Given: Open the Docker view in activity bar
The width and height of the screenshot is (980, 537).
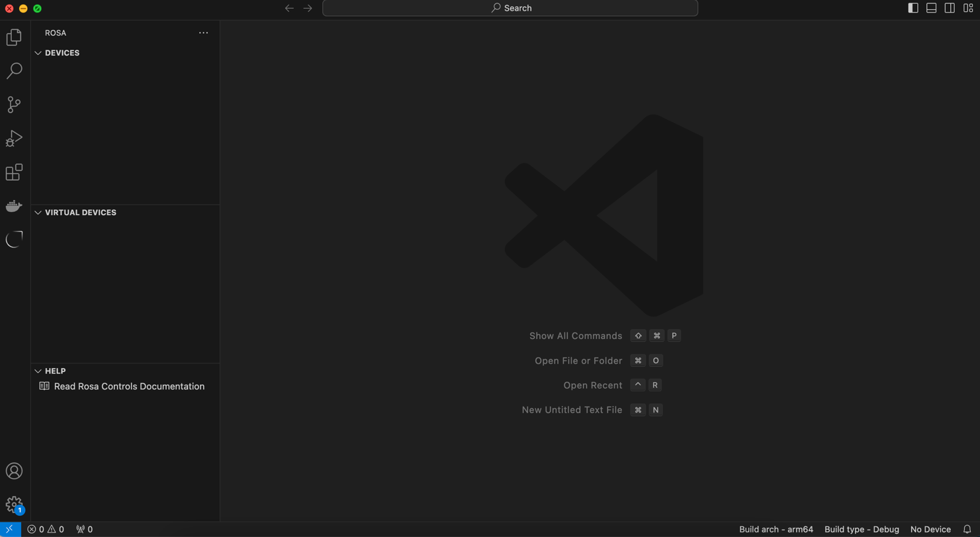Looking at the screenshot, I should pyautogui.click(x=14, y=206).
